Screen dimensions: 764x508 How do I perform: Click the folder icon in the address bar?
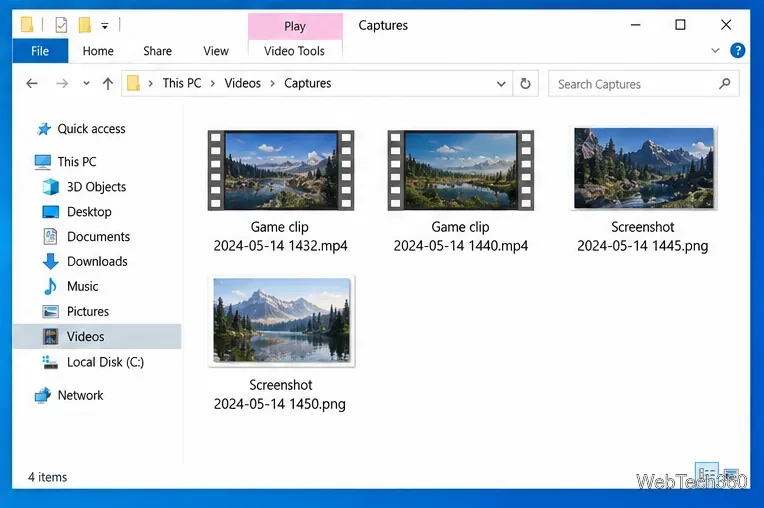click(134, 83)
